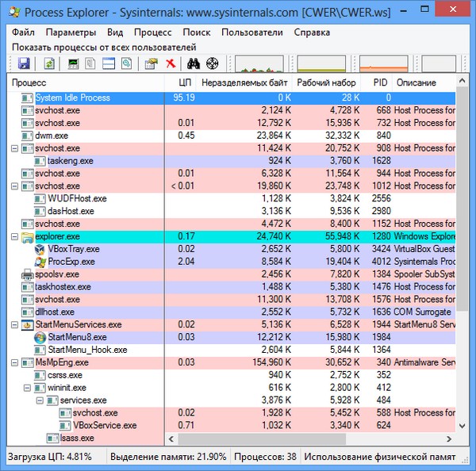This screenshot has height=471, width=476.
Task: Click the red X Kill Process icon
Action: [x=171, y=64]
